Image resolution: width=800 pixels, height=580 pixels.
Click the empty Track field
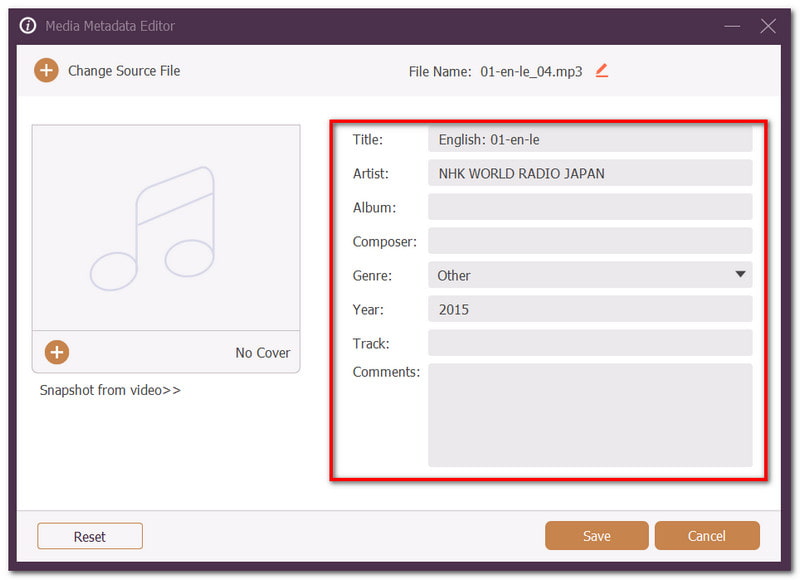tap(590, 343)
